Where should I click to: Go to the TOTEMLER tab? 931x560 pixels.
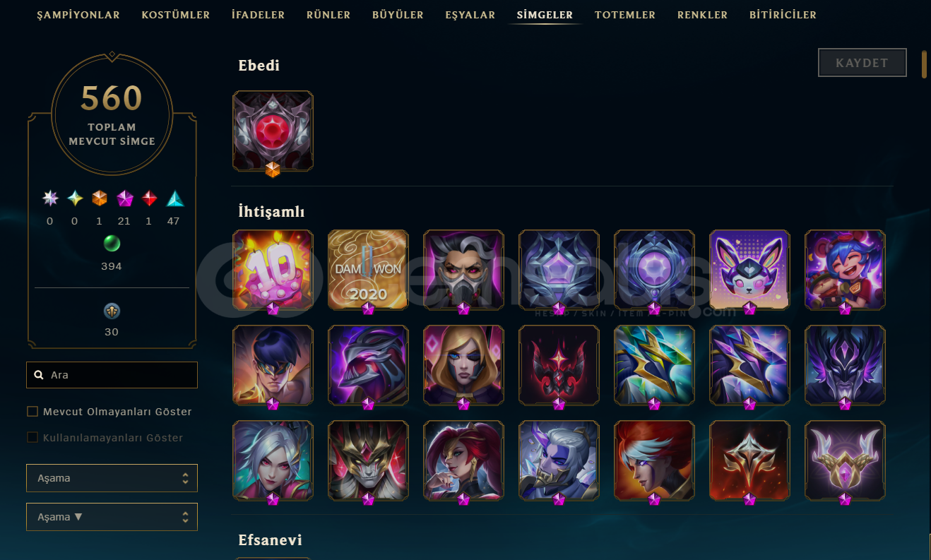pos(625,15)
